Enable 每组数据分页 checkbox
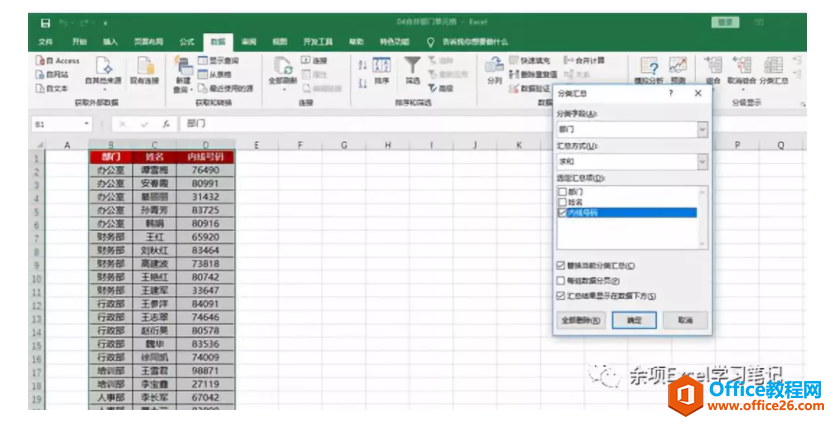This screenshot has width=831, height=423. click(x=560, y=281)
